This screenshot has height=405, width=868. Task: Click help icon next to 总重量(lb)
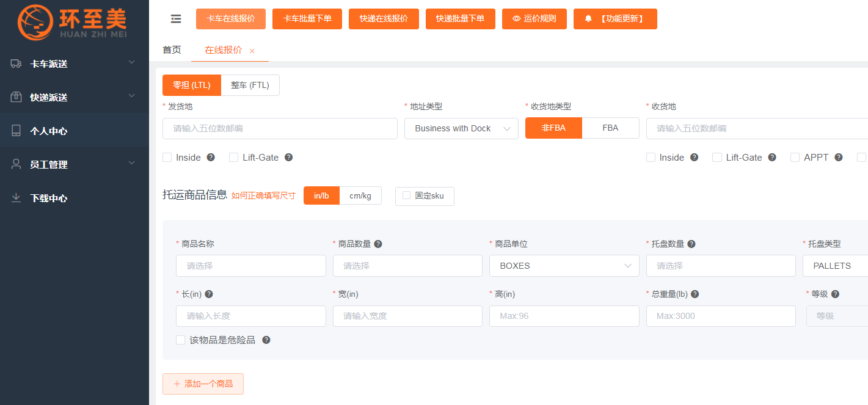click(695, 294)
